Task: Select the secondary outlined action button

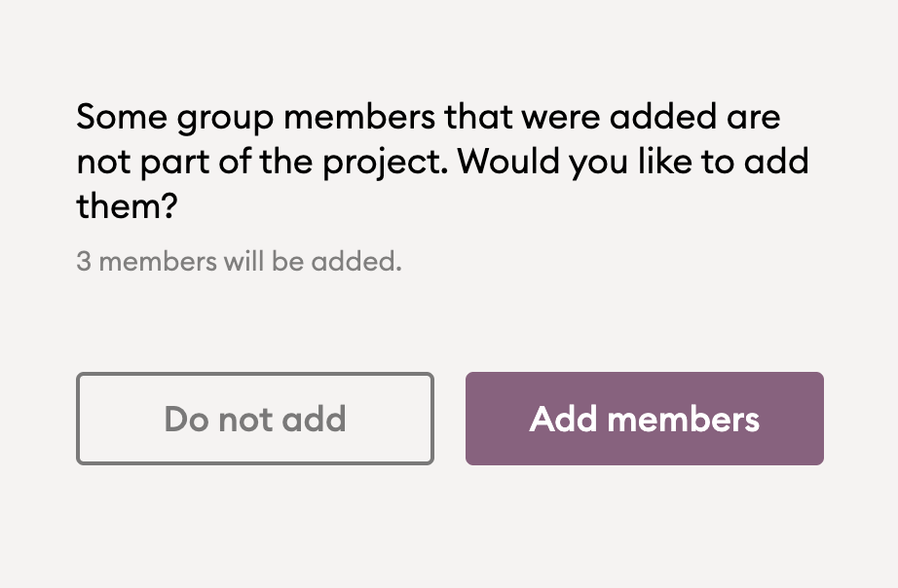Action: 254,419
